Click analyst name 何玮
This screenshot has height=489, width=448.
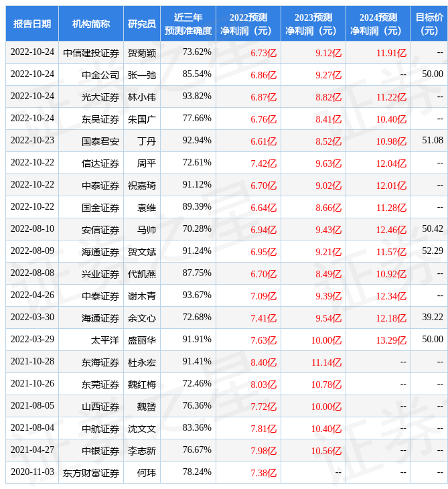pyautogui.click(x=147, y=473)
